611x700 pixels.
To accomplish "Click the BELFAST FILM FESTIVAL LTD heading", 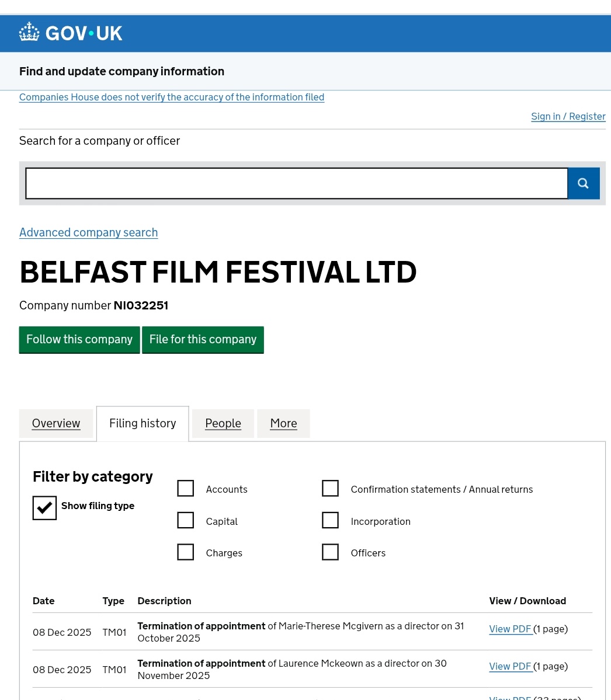I will [x=218, y=272].
